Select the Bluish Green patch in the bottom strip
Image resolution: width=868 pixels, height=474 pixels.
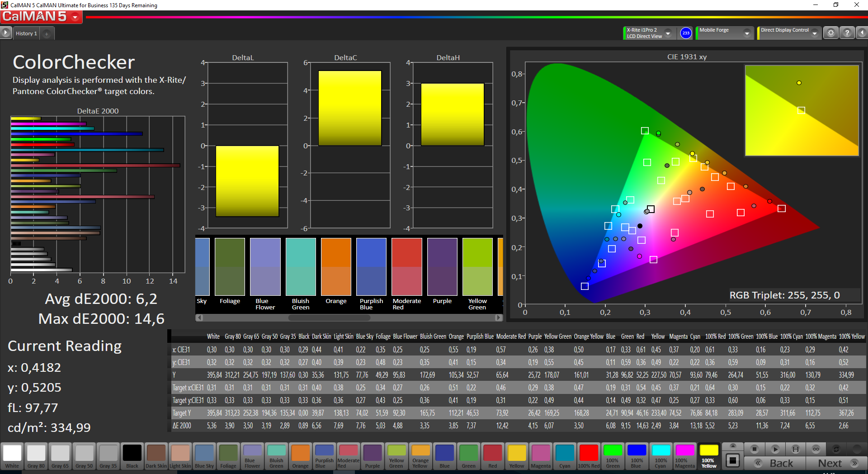click(x=276, y=456)
